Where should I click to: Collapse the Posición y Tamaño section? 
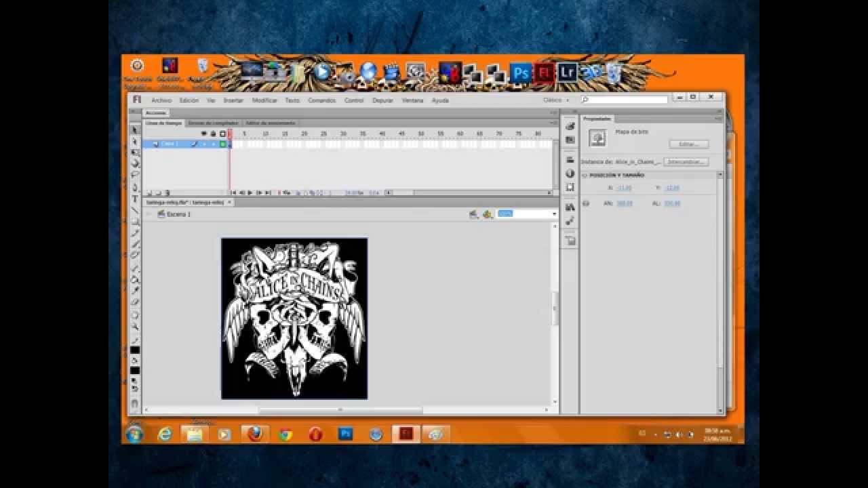585,175
